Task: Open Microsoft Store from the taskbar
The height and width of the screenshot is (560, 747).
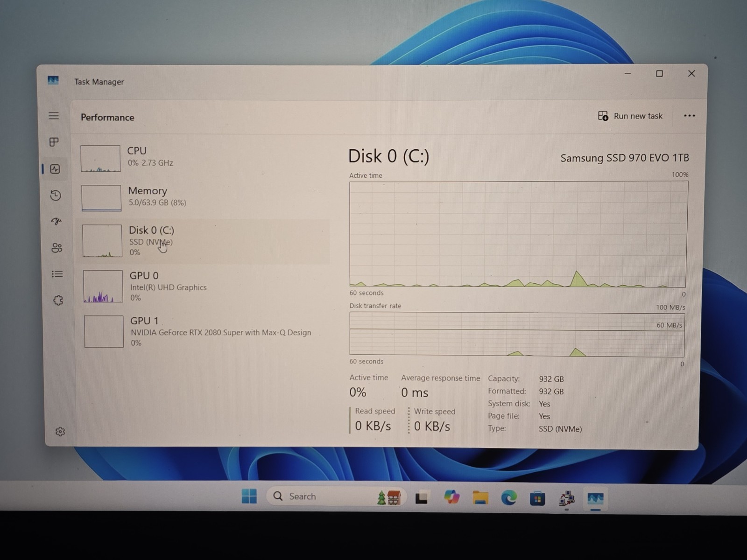Action: [537, 498]
